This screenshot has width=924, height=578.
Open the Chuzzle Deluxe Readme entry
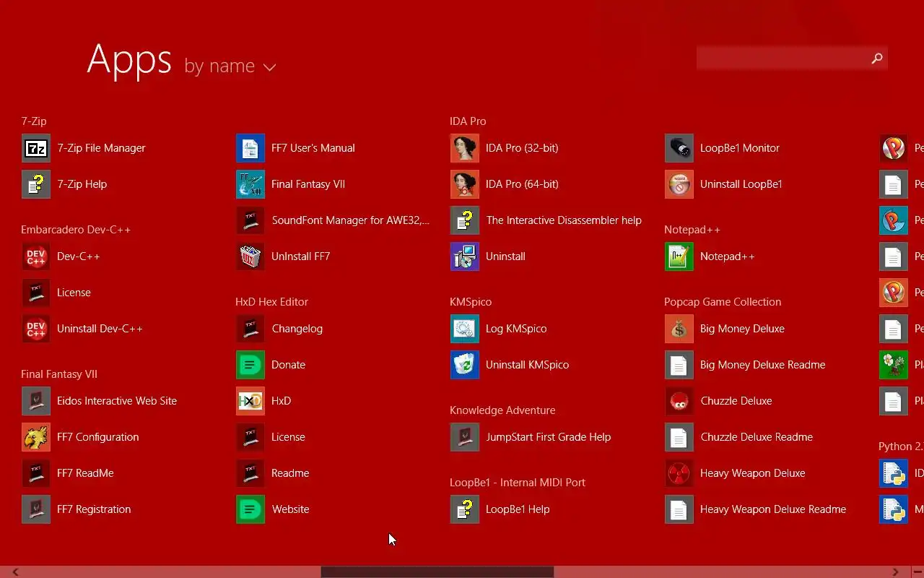pyautogui.click(x=739, y=437)
